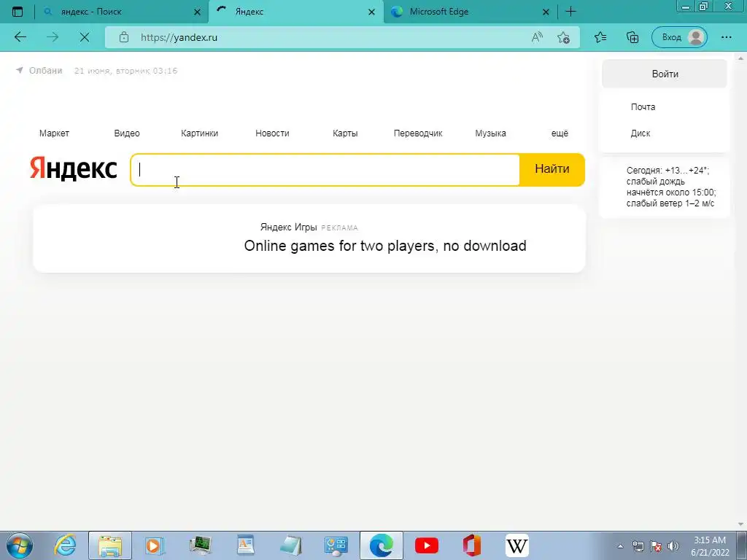Click the Найти search button

[x=552, y=169]
